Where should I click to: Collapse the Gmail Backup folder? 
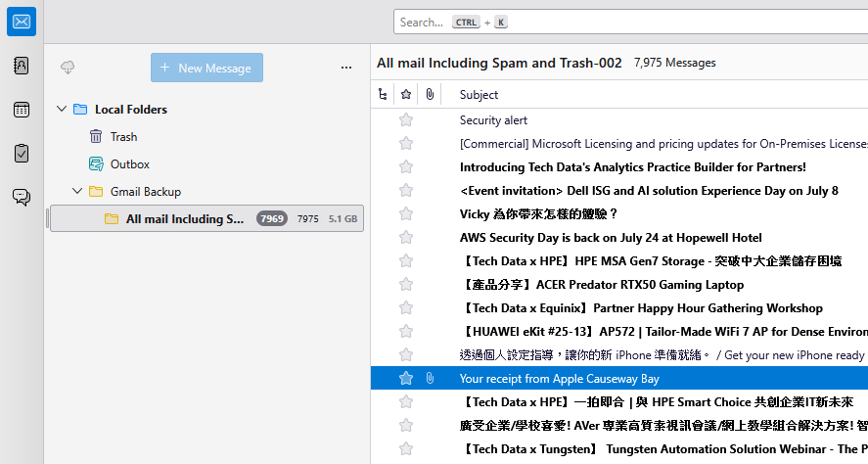(77, 191)
